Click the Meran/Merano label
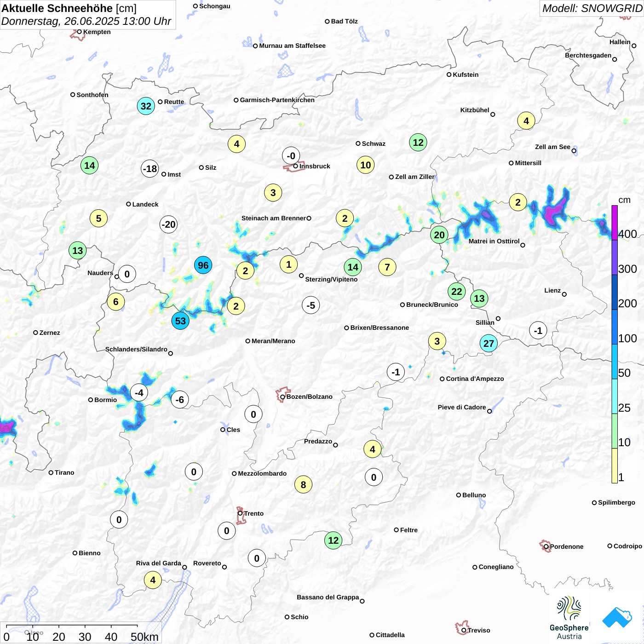 tap(273, 341)
